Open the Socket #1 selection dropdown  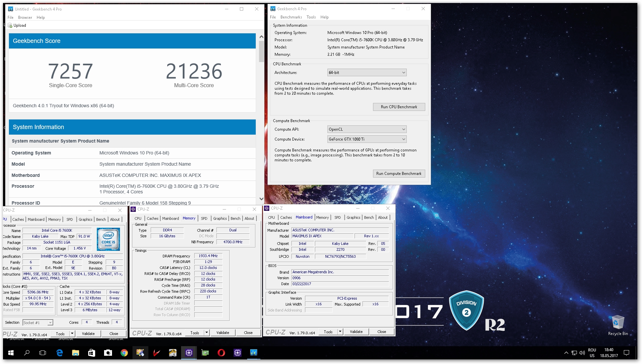38,323
